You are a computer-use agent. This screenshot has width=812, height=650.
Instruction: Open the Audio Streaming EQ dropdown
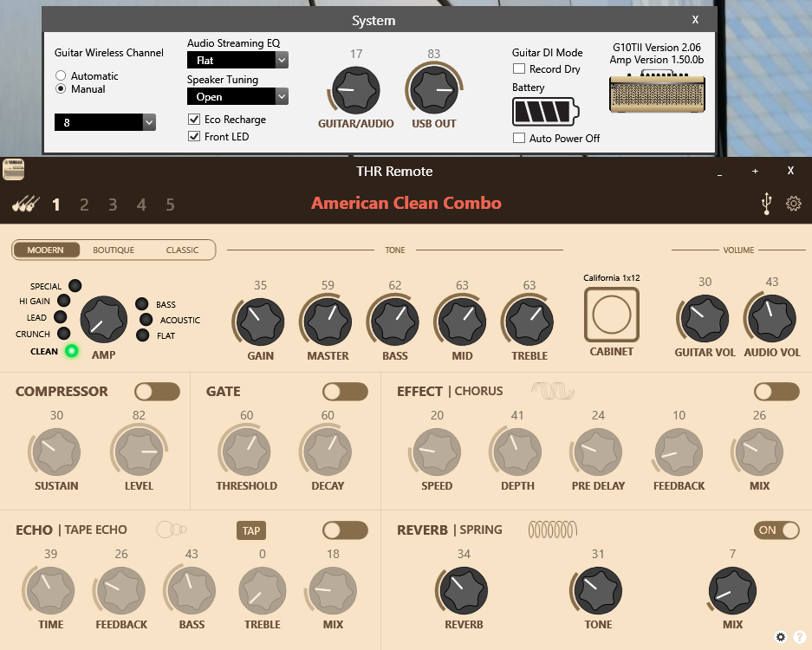coord(237,60)
